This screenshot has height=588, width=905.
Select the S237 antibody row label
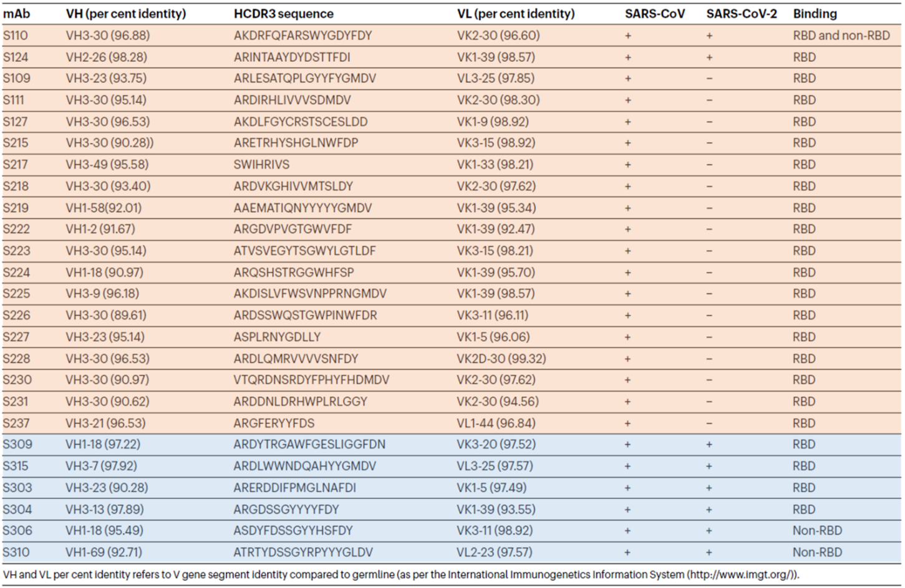click(x=16, y=423)
